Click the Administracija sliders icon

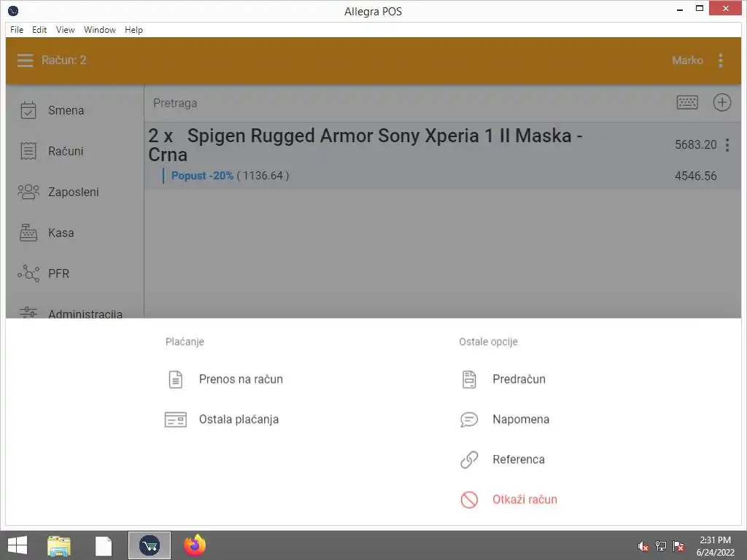tap(28, 312)
